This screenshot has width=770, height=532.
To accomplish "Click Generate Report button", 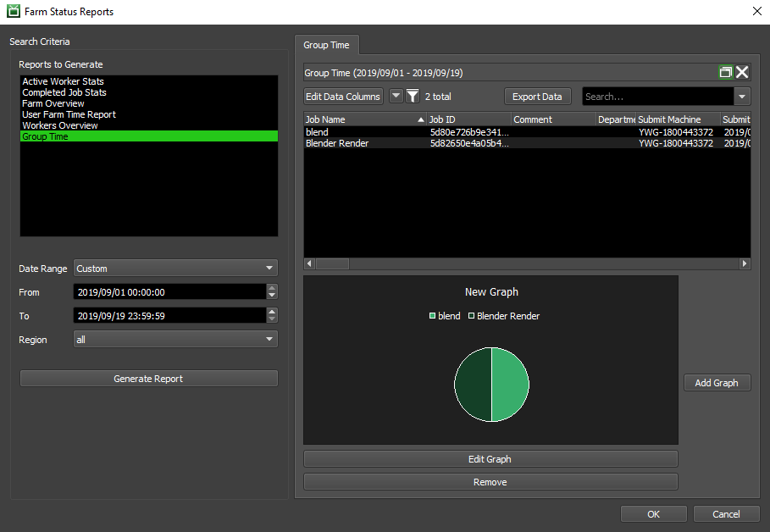I will pyautogui.click(x=149, y=379).
